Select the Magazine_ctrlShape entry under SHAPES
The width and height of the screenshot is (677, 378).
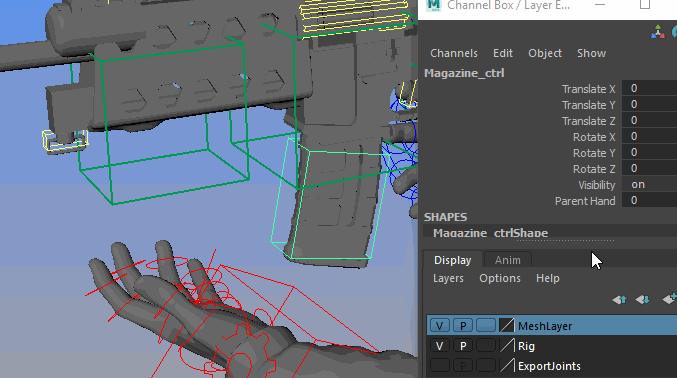490,232
